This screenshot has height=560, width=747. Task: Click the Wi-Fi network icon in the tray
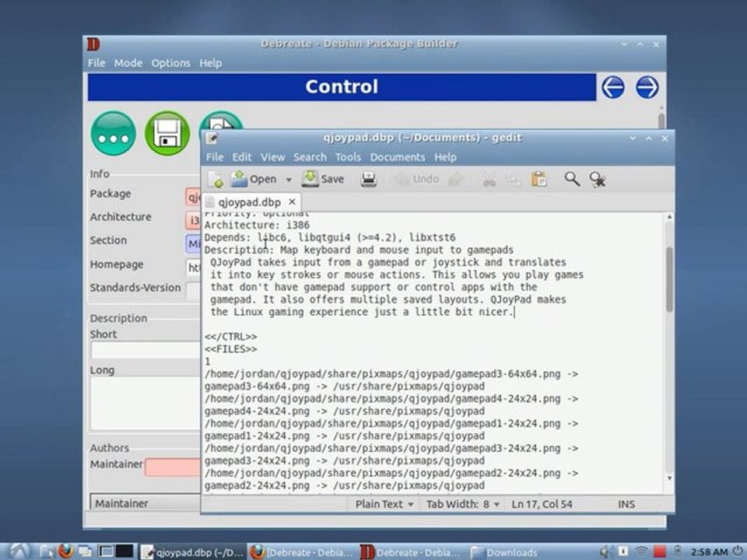(x=642, y=552)
